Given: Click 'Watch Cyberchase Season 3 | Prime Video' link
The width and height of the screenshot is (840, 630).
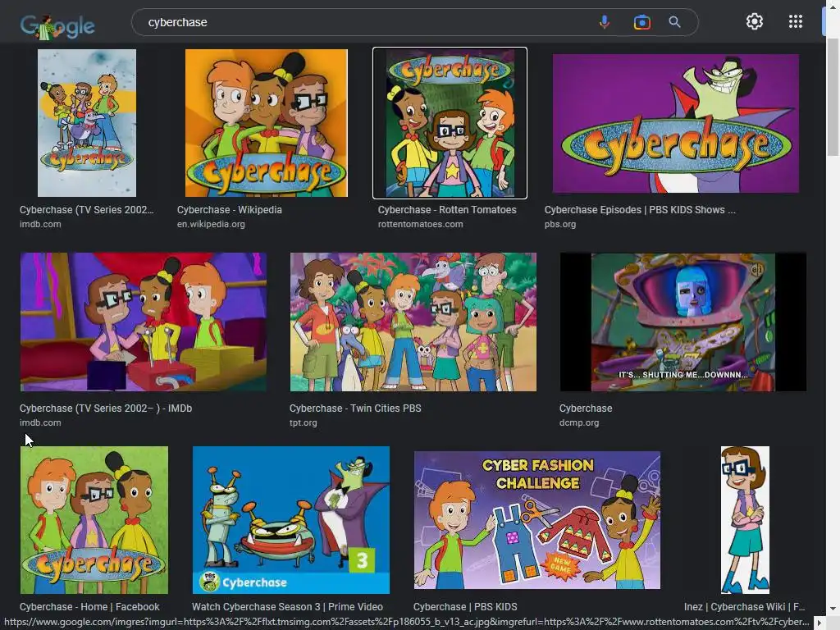Looking at the screenshot, I should tap(287, 606).
